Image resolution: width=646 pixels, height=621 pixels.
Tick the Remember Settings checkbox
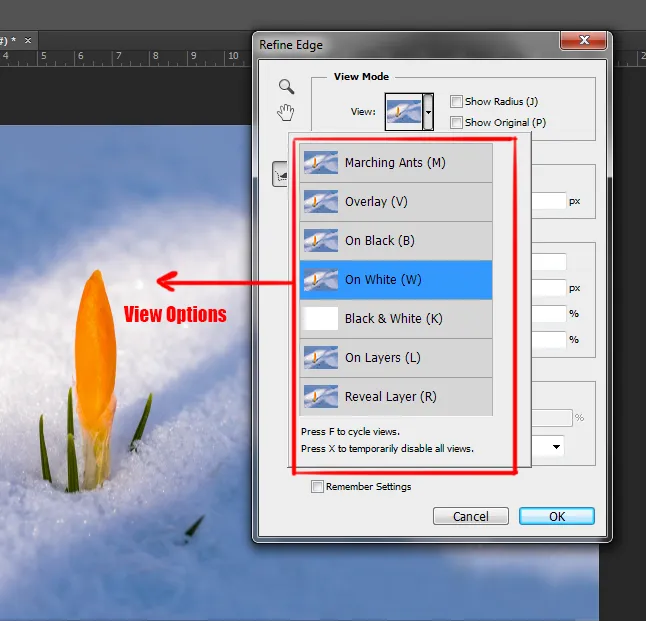coord(317,487)
